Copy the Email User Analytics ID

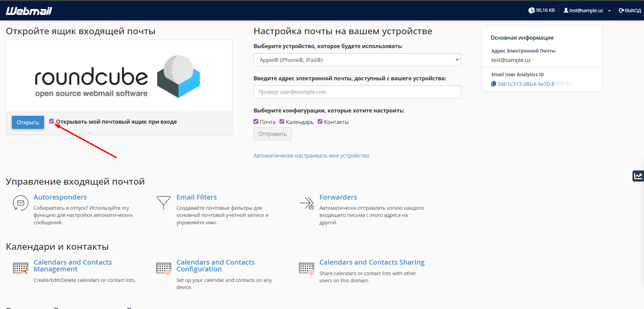click(x=494, y=84)
